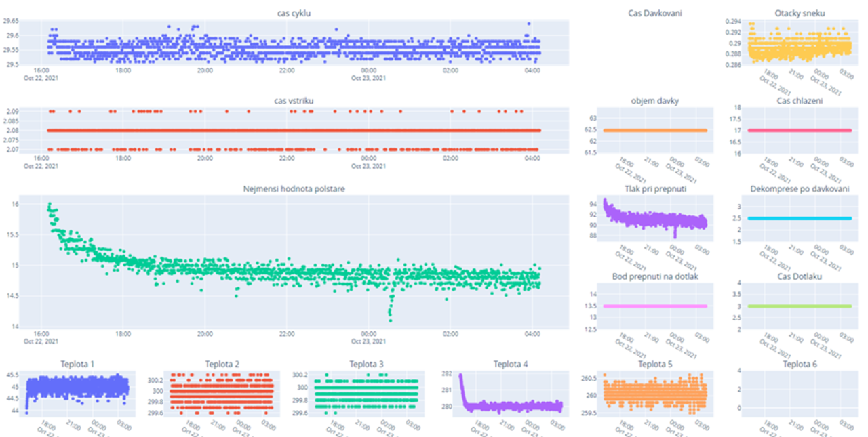Click the "Tlak pri prepnuti" chart title
Screen dimensions: 868x437
[x=655, y=189]
